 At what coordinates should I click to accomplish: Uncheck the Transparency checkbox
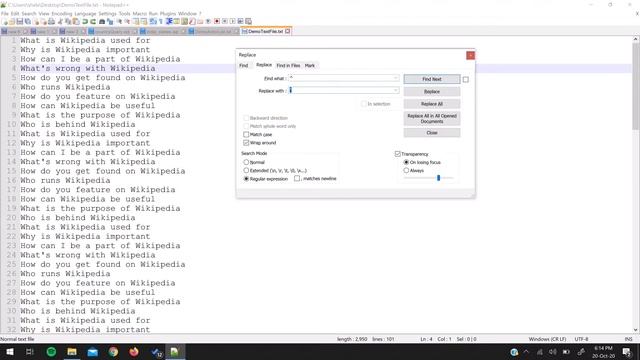(x=398, y=154)
